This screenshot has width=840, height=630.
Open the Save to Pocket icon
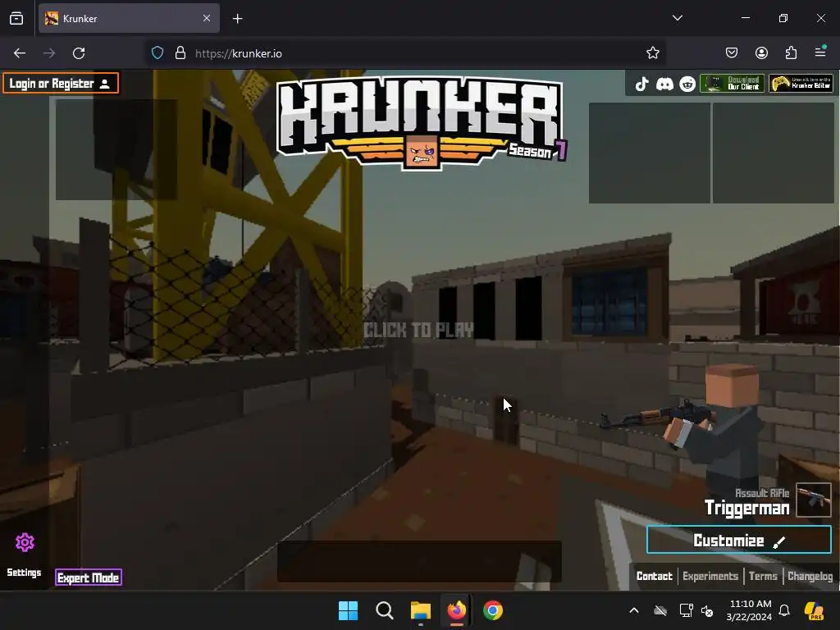(x=731, y=53)
